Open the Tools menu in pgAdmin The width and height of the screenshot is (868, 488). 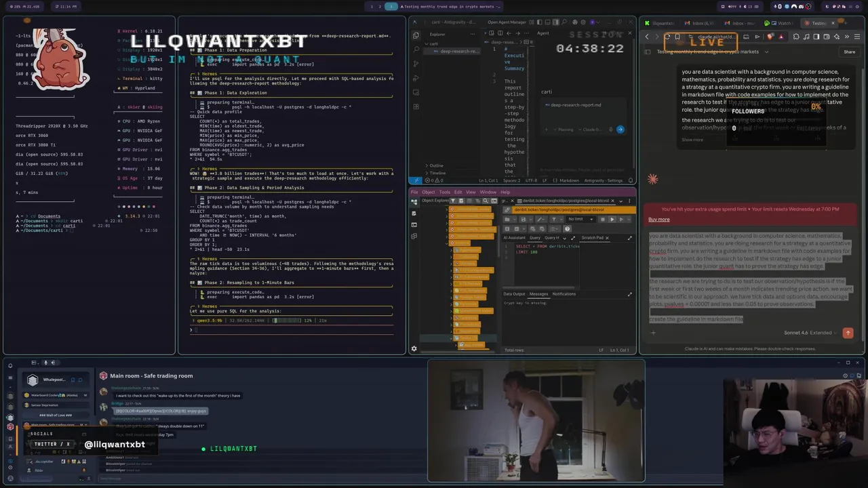point(445,192)
